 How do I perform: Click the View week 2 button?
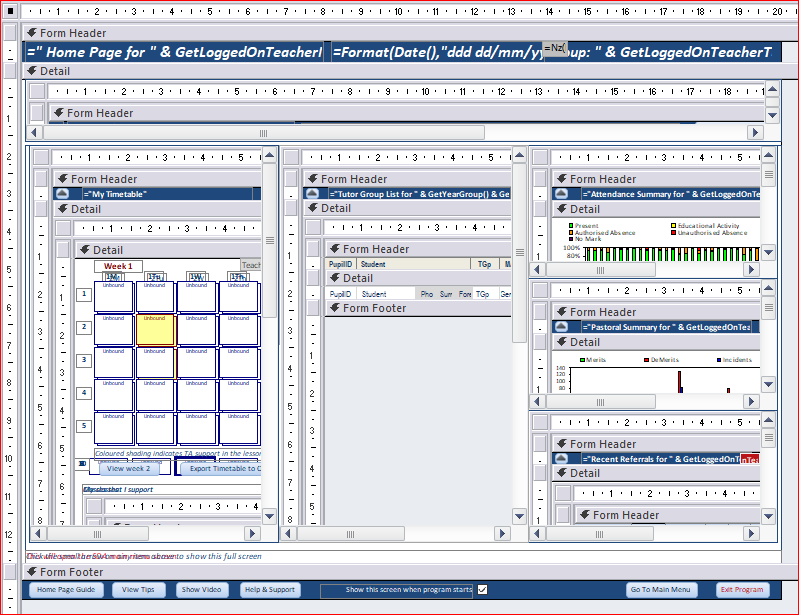click(x=128, y=468)
